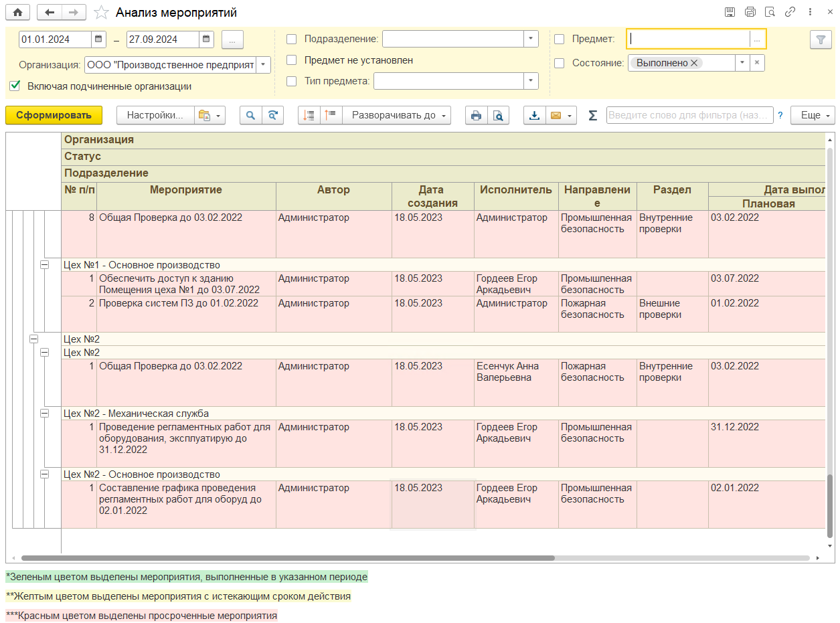Open Настройки... button
This screenshot has width=840, height=623.
point(155,115)
